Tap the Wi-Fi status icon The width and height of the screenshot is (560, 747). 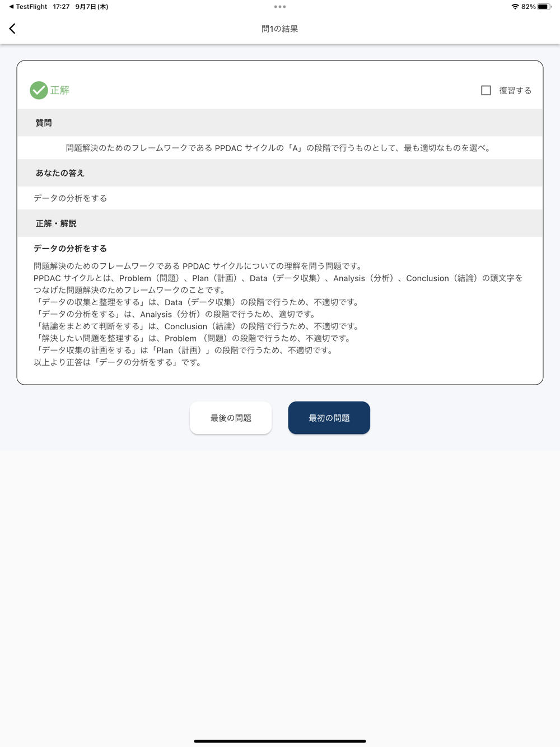515,7
